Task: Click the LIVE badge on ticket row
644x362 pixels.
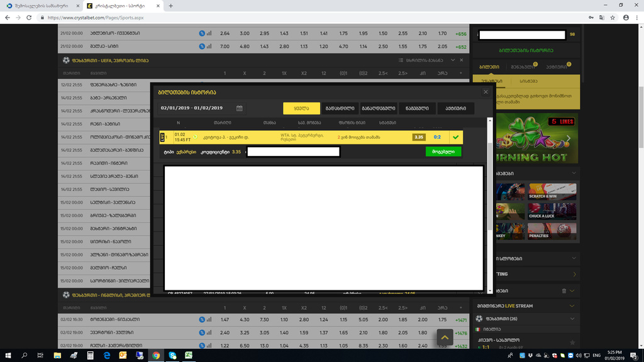Action: coord(162,137)
